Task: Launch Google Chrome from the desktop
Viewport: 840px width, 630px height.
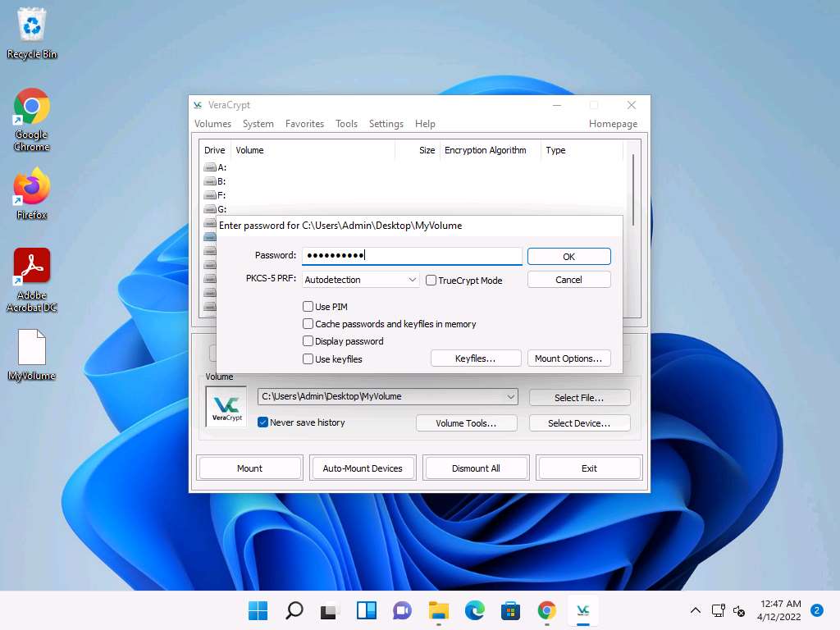Action: (x=32, y=107)
